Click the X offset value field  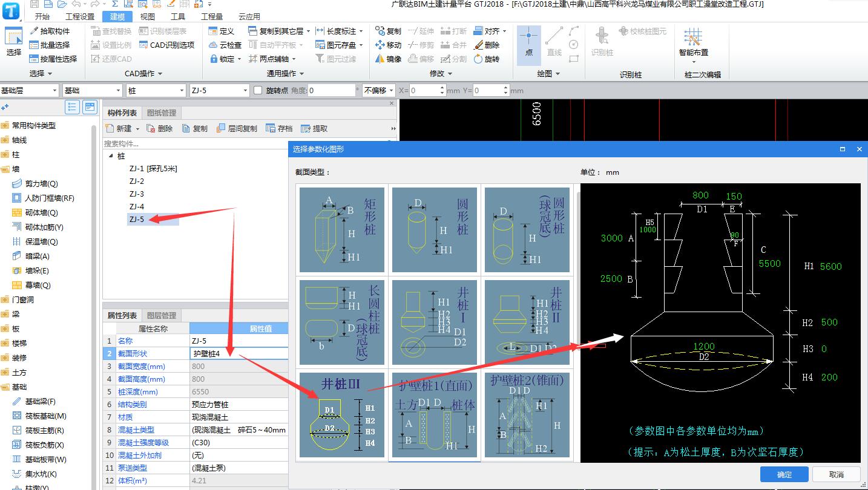pos(424,90)
